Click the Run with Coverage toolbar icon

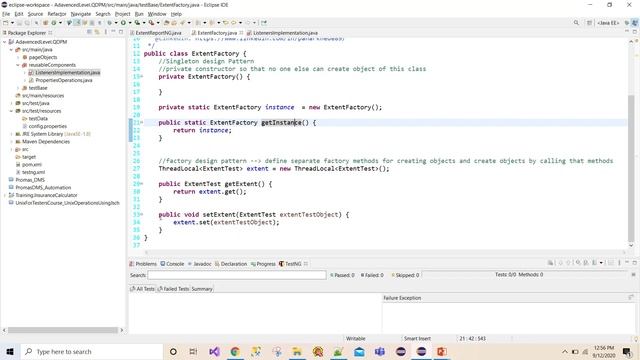[137, 23]
